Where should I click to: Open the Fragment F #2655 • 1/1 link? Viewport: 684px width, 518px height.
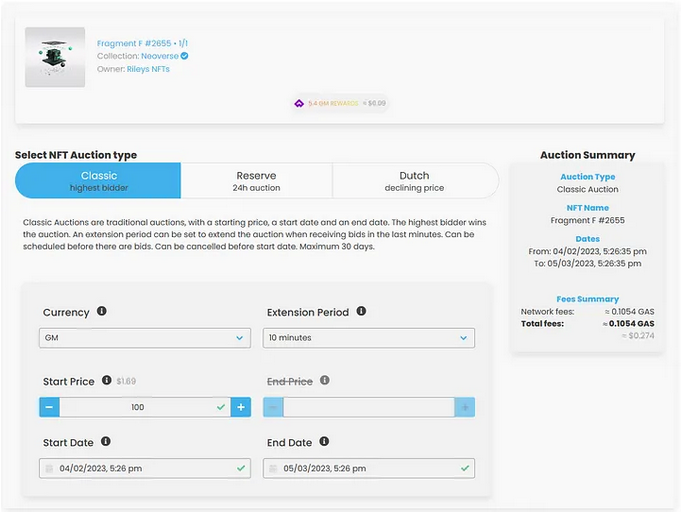click(142, 43)
